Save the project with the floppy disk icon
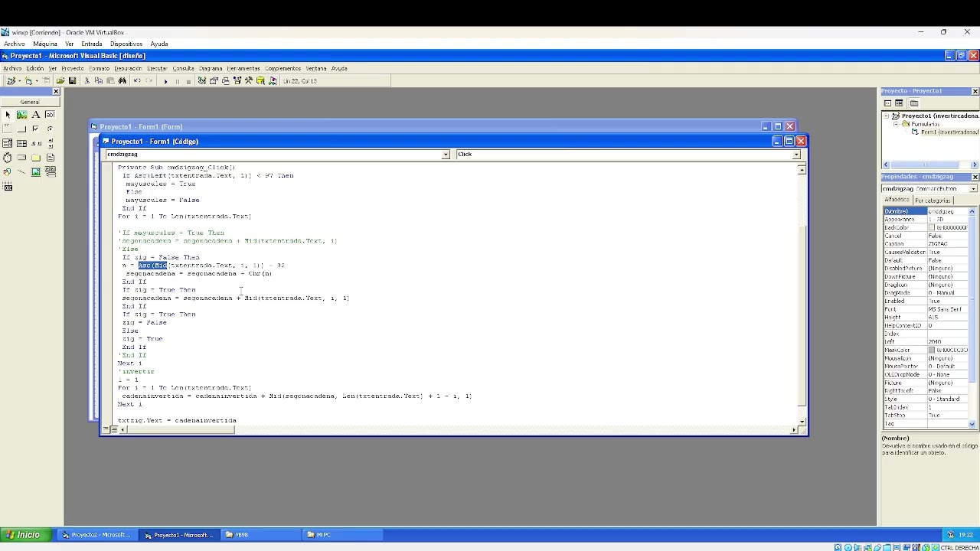Screen dimensions: 980x551 coord(72,81)
